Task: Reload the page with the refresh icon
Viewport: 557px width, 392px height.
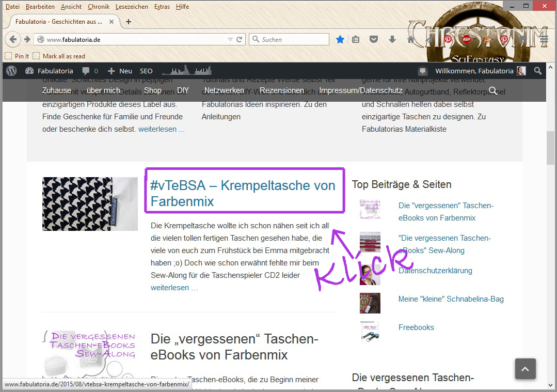Action: coord(240,39)
